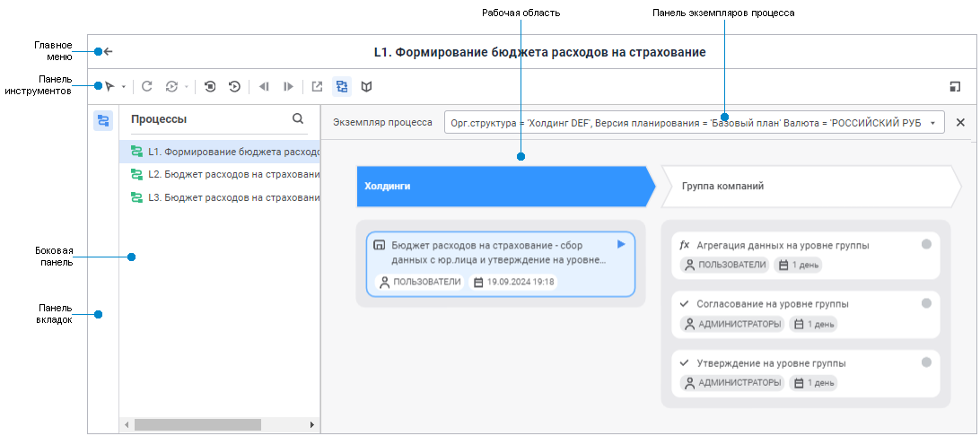
Task: Open the Агрегация данных на уровне группы step
Action: pos(806,256)
